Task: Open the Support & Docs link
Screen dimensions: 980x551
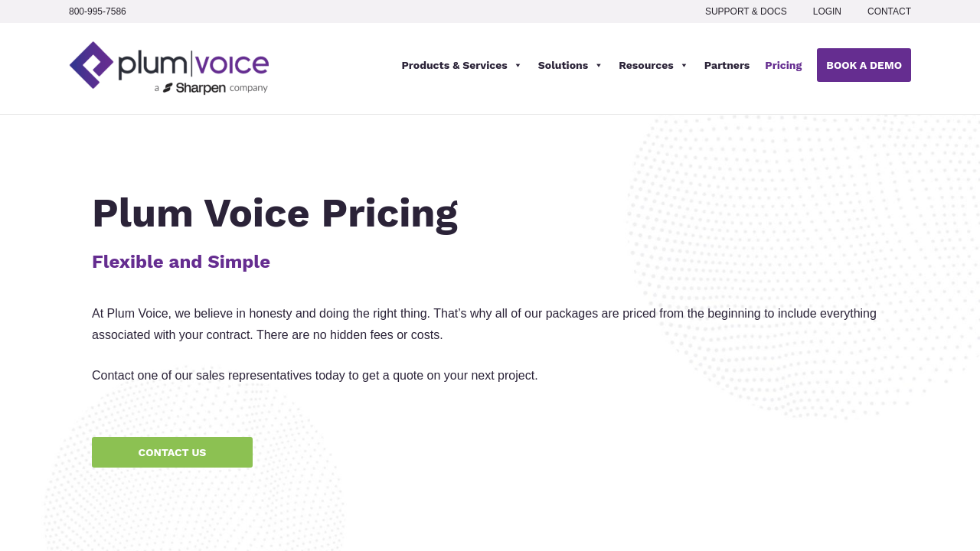Action: (x=746, y=11)
